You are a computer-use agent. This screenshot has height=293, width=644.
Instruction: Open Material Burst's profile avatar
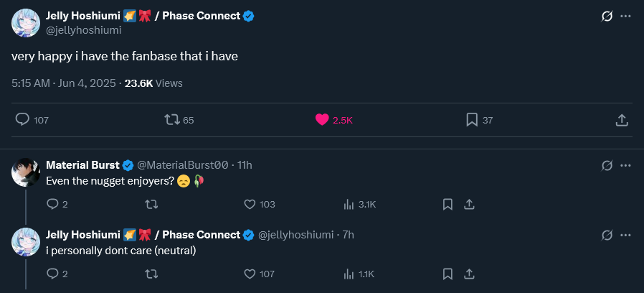(25, 172)
